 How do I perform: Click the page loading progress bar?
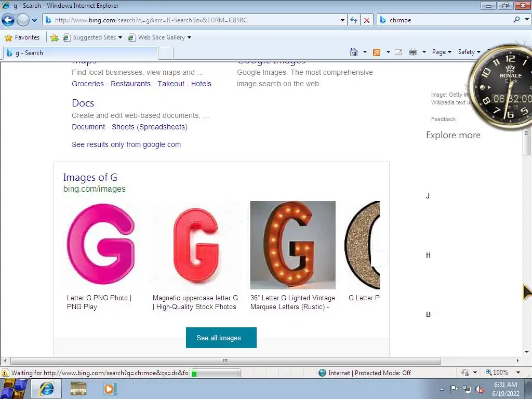[x=216, y=373]
